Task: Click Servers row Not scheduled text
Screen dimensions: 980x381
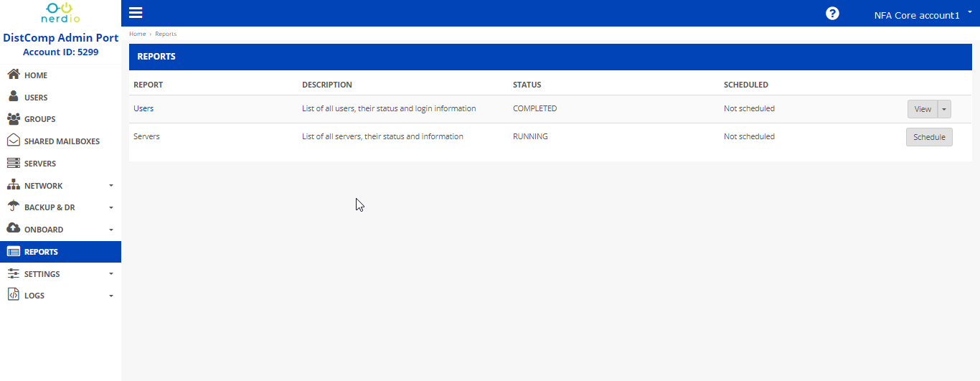Action: [749, 136]
